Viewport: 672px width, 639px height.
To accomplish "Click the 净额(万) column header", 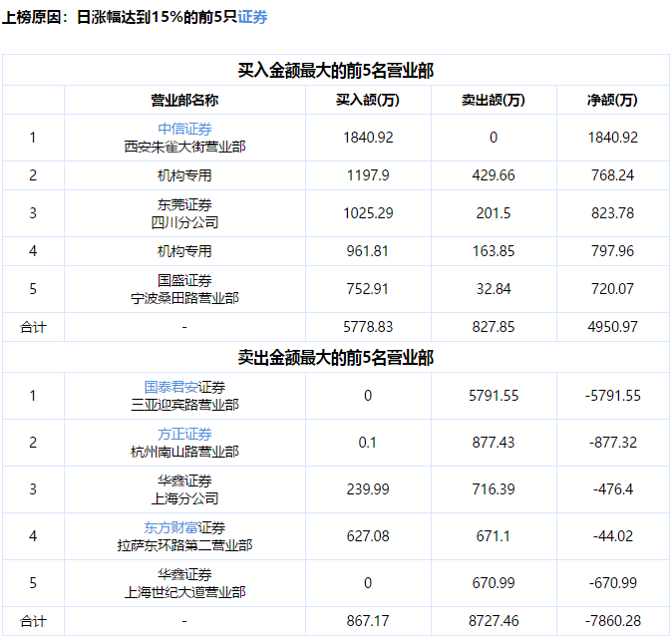I will pos(612,100).
